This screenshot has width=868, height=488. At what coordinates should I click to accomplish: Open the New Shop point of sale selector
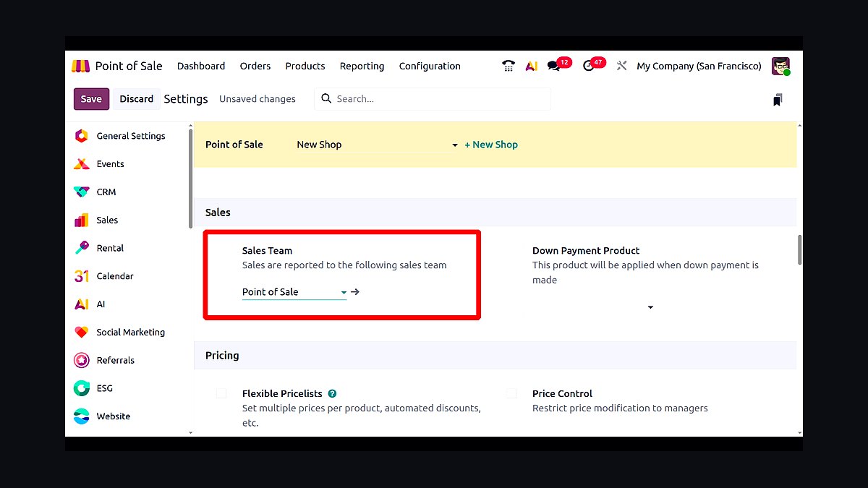point(377,145)
